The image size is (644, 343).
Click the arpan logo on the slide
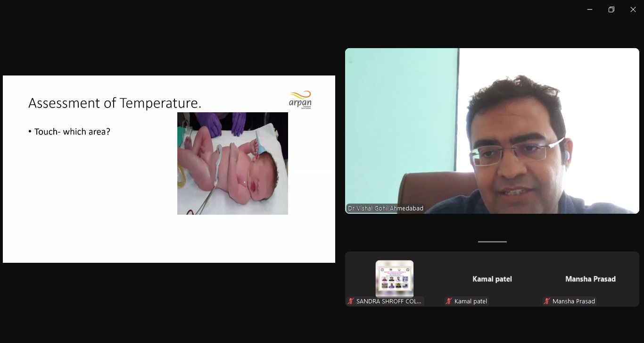pyautogui.click(x=300, y=100)
